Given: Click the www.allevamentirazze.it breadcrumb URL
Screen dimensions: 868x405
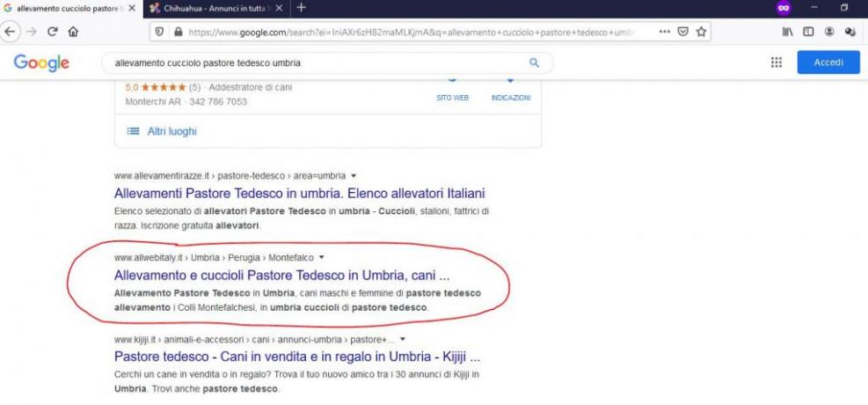Looking at the screenshot, I should tap(230, 175).
